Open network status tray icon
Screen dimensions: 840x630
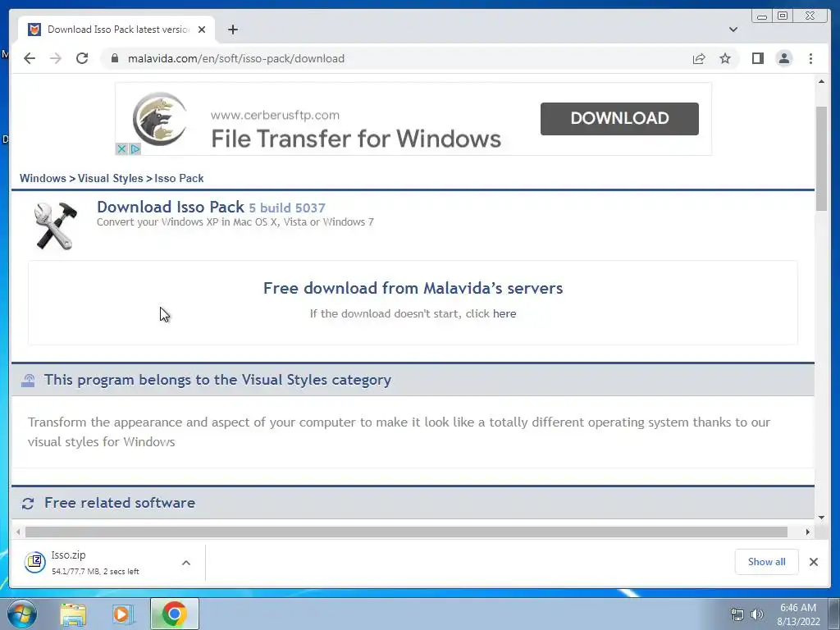click(x=737, y=614)
